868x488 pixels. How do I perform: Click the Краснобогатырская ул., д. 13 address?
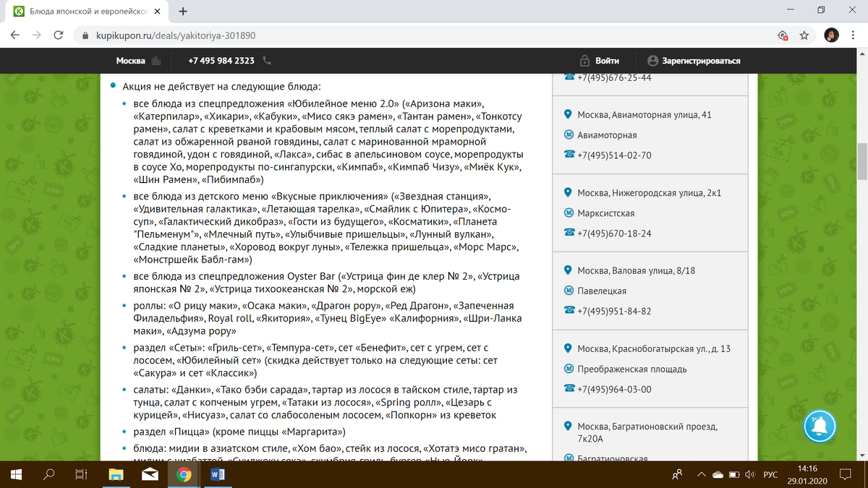pos(654,349)
